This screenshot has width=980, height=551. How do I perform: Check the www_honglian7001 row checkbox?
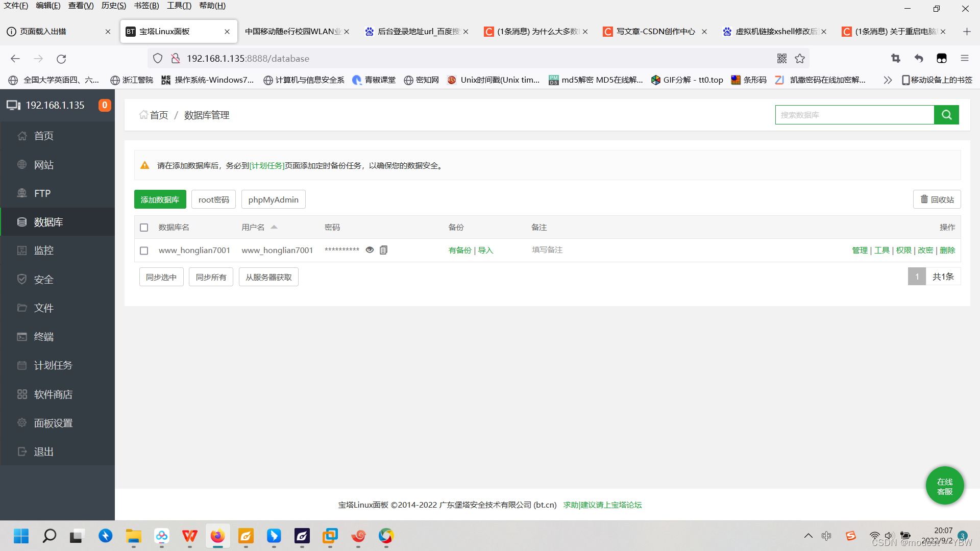pyautogui.click(x=144, y=251)
